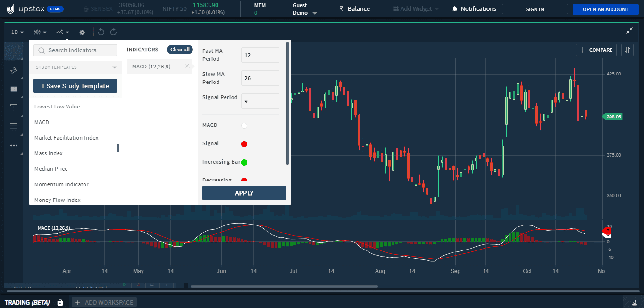Screen dimensions: 644x308
Task: Redo the chart action
Action: pyautogui.click(x=113, y=32)
